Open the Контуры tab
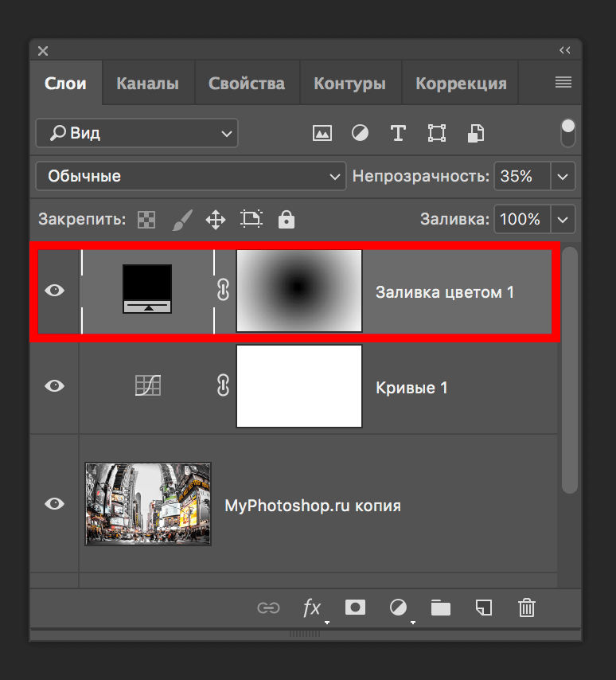616x680 pixels. (350, 84)
